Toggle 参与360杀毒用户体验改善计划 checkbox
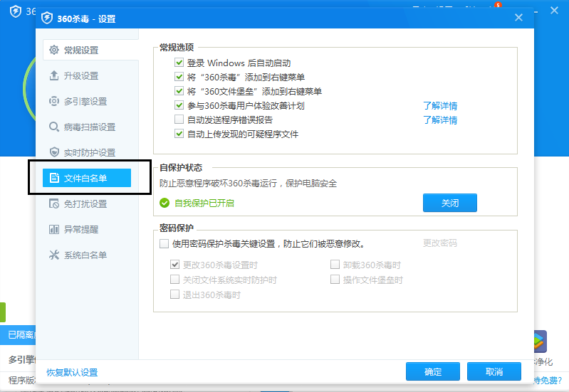This screenshot has width=569, height=392. point(179,105)
